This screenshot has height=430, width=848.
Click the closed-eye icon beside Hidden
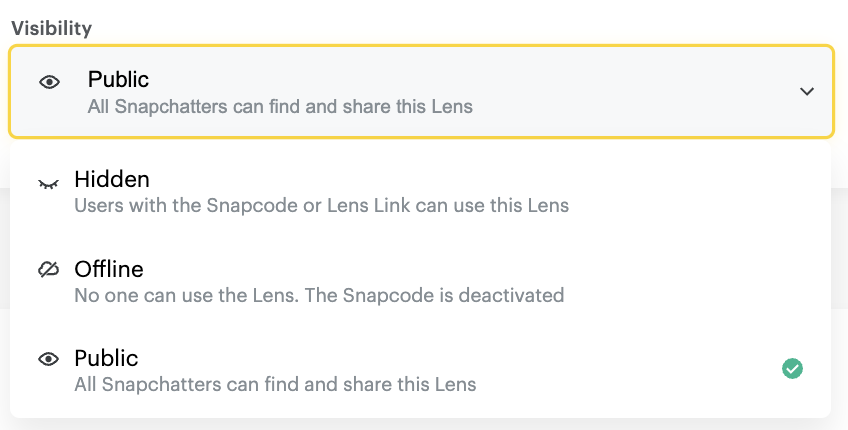coord(49,184)
